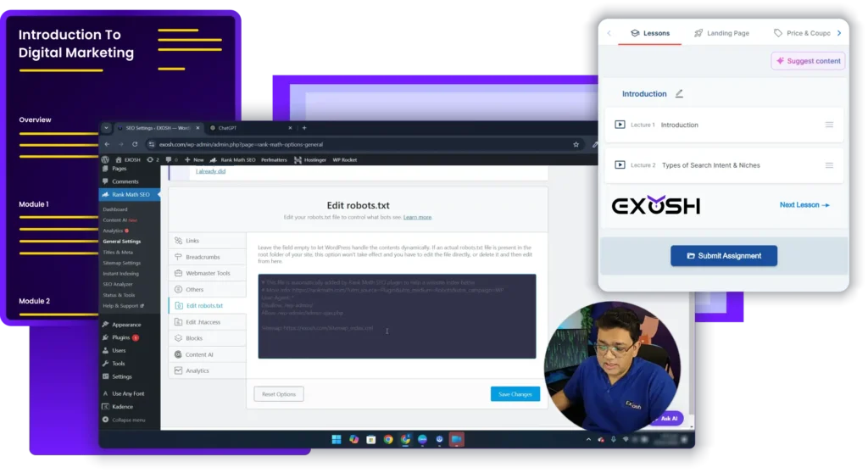Click the Next Lesson link

(x=804, y=205)
